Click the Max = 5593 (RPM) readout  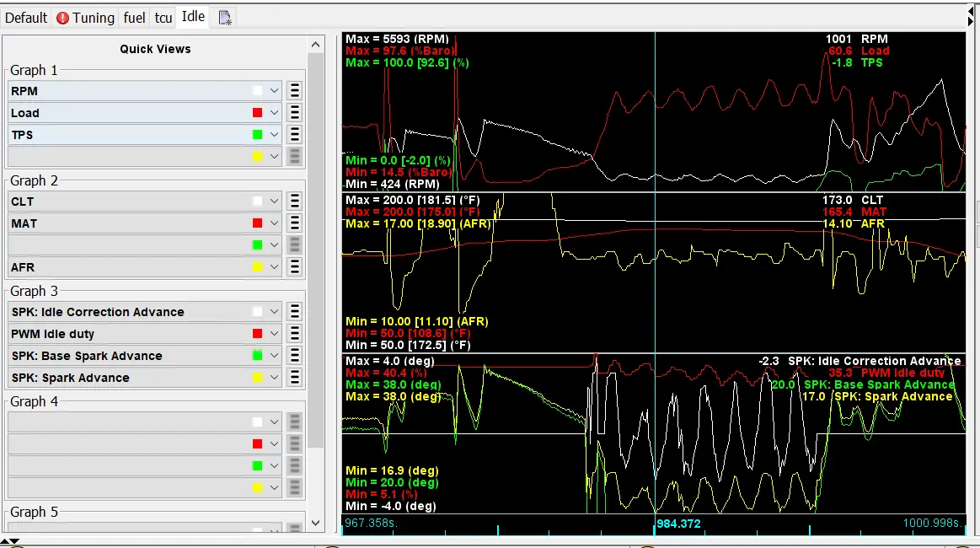(x=397, y=39)
